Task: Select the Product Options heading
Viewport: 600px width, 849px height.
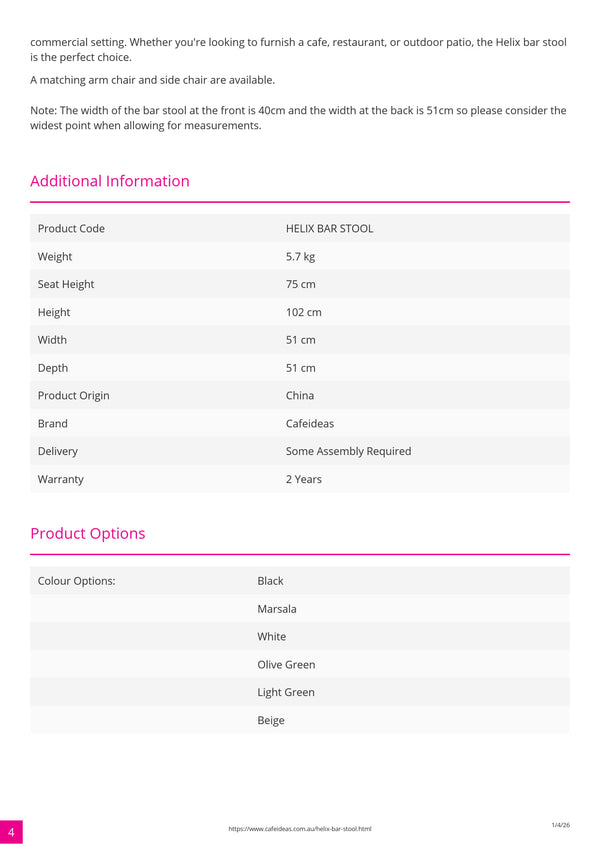Action: pyautogui.click(x=88, y=533)
